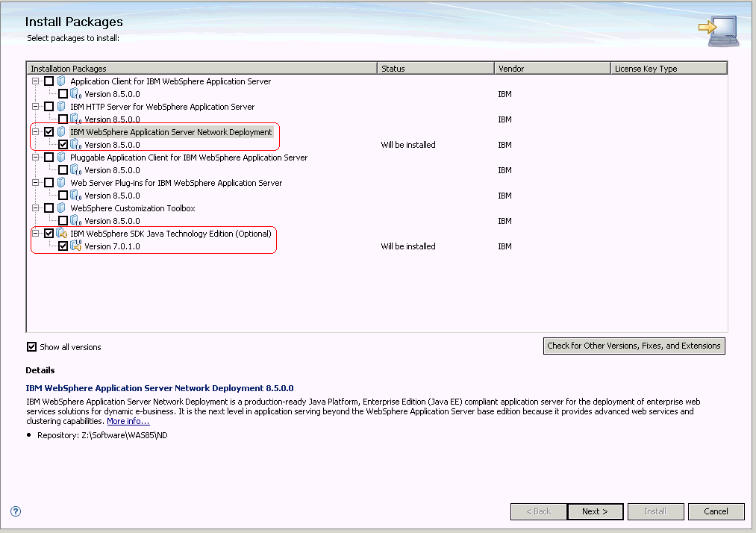Image resolution: width=756 pixels, height=533 pixels.
Task: Click the disabled Back button
Action: (538, 511)
